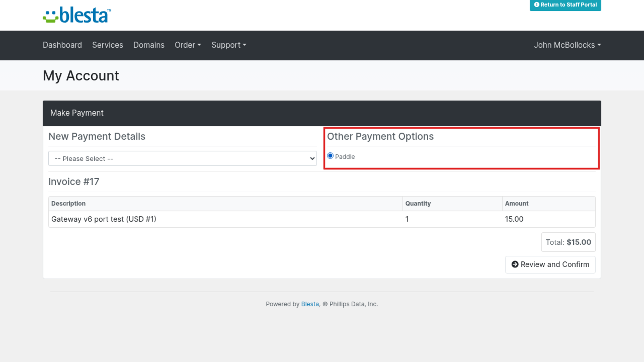
Task: Open the Domains nav item
Action: 149,45
